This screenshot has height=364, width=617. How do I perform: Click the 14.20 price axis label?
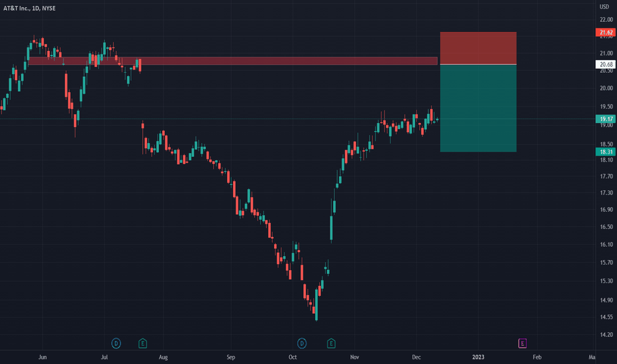point(606,335)
